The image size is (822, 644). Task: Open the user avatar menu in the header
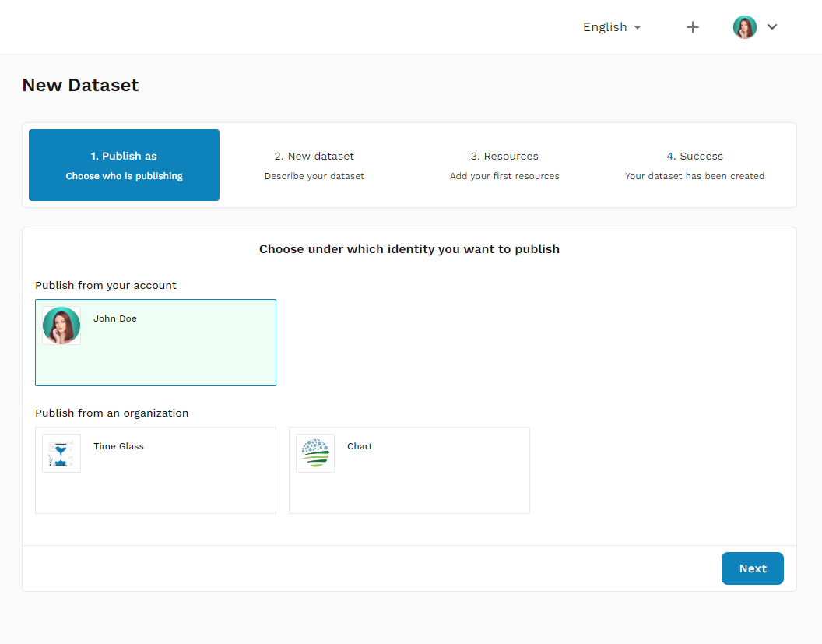coord(745,26)
